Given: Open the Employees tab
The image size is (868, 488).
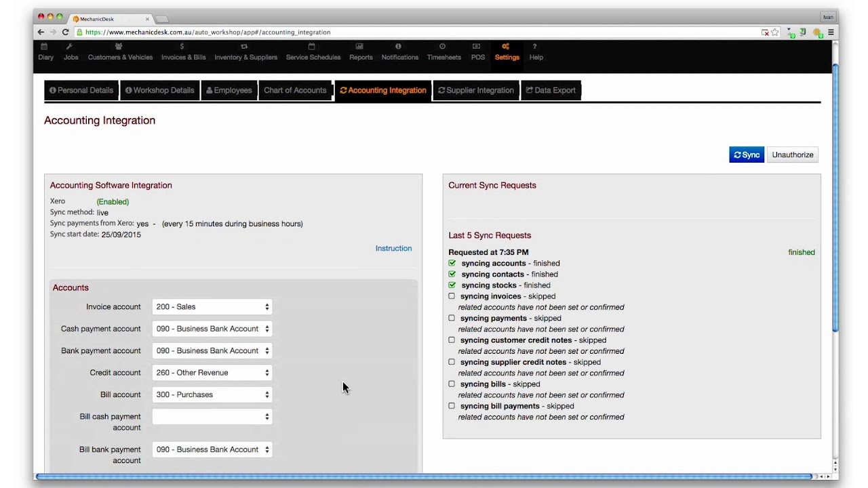Looking at the screenshot, I should [x=229, y=90].
